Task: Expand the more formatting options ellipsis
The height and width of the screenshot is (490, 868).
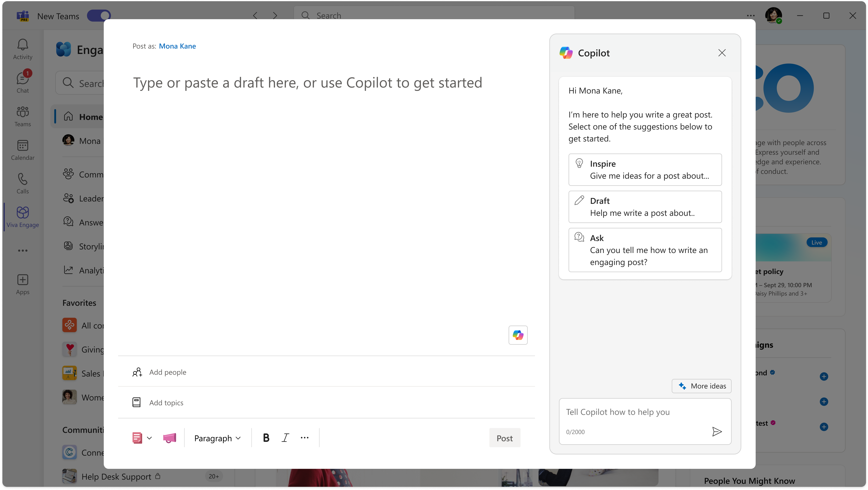Action: 305,437
